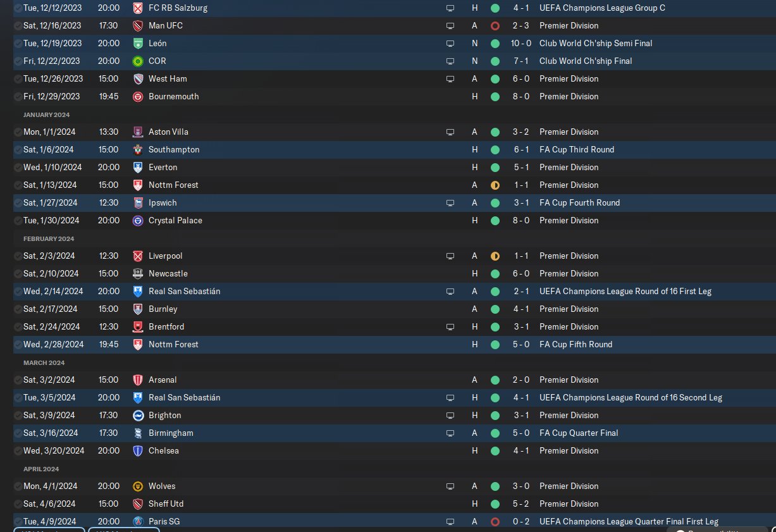
Task: Open the FA Cup Quarter Final competition link
Action: 579,433
